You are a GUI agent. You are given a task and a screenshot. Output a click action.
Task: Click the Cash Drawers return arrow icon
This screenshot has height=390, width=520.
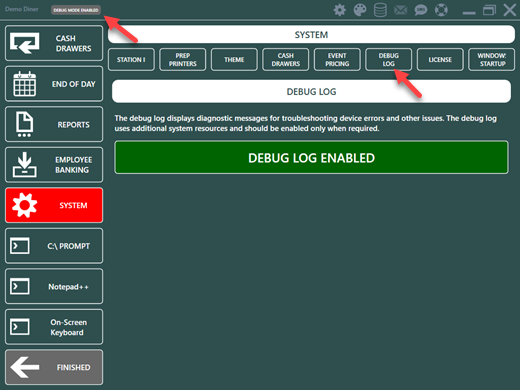pos(25,43)
